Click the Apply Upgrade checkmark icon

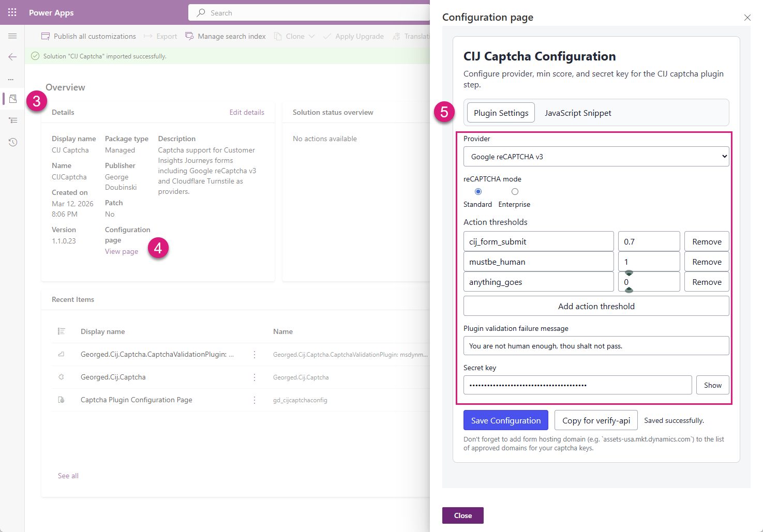[x=327, y=36]
